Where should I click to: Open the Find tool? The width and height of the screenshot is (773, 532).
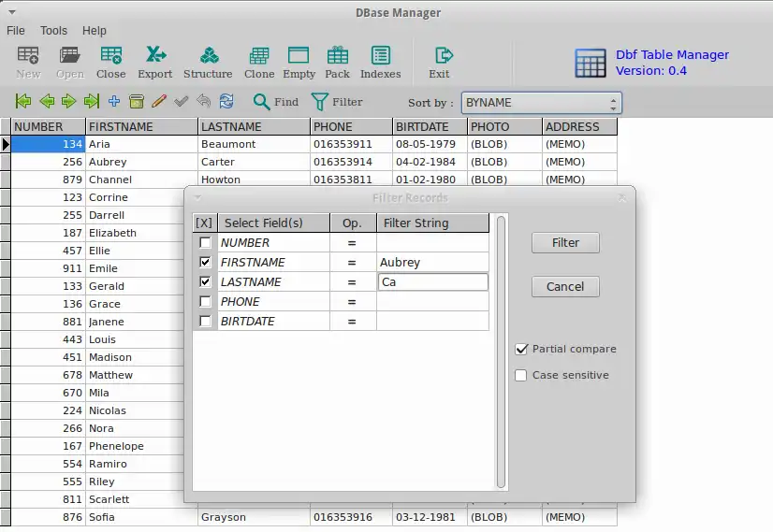coord(275,102)
